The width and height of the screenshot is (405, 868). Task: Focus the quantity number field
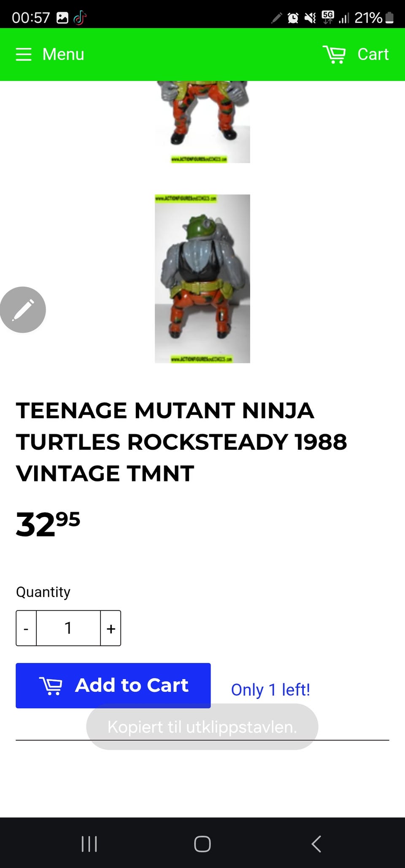click(68, 628)
